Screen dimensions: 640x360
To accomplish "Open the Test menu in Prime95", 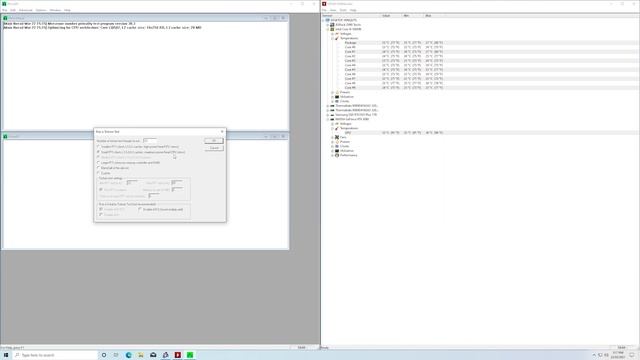I will click(x=4, y=10).
